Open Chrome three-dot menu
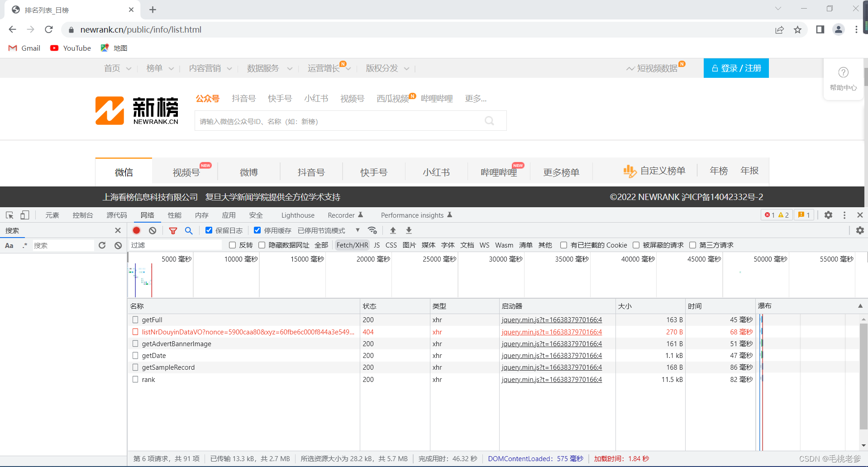 (856, 29)
